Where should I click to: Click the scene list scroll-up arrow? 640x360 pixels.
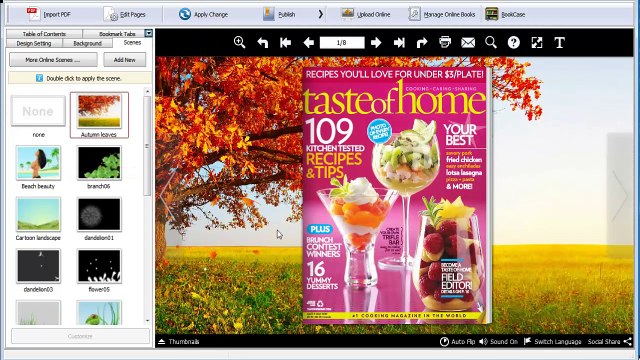pyautogui.click(x=147, y=91)
